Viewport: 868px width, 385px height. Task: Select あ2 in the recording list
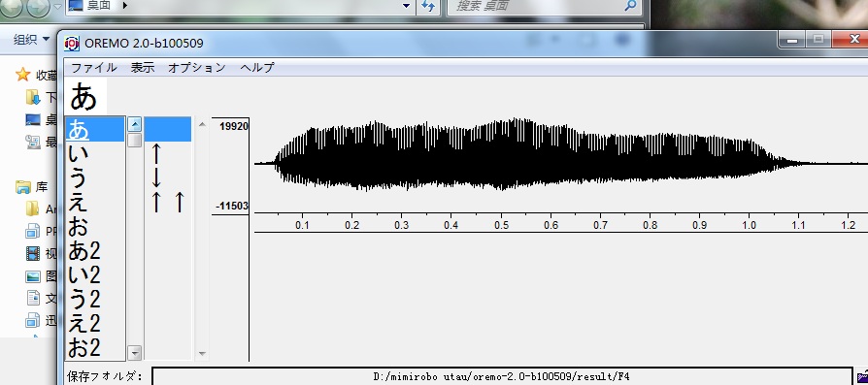pyautogui.click(x=94, y=250)
